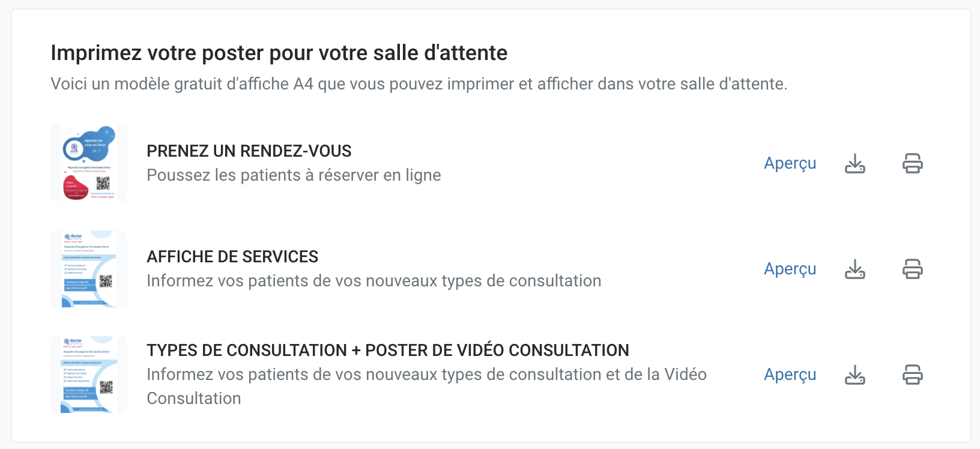
Task: Open Aperçu for PRENEZ UN RENDEZ-VOUS
Action: [x=790, y=163]
